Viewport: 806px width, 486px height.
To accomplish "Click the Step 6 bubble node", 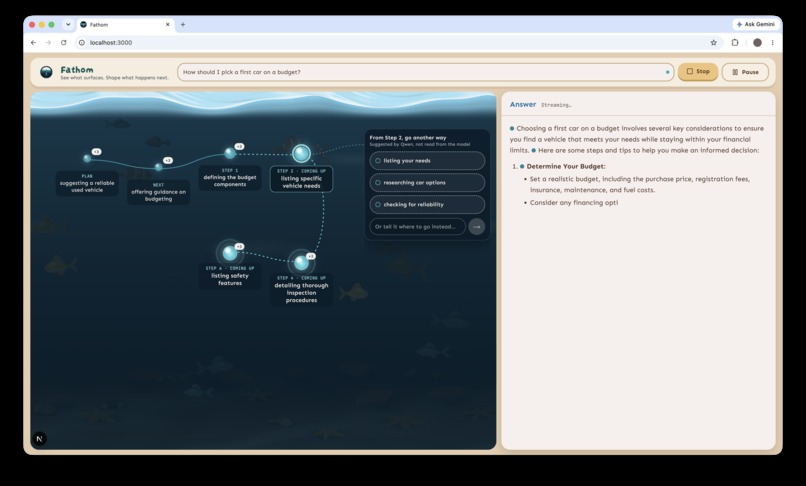I will click(x=230, y=253).
